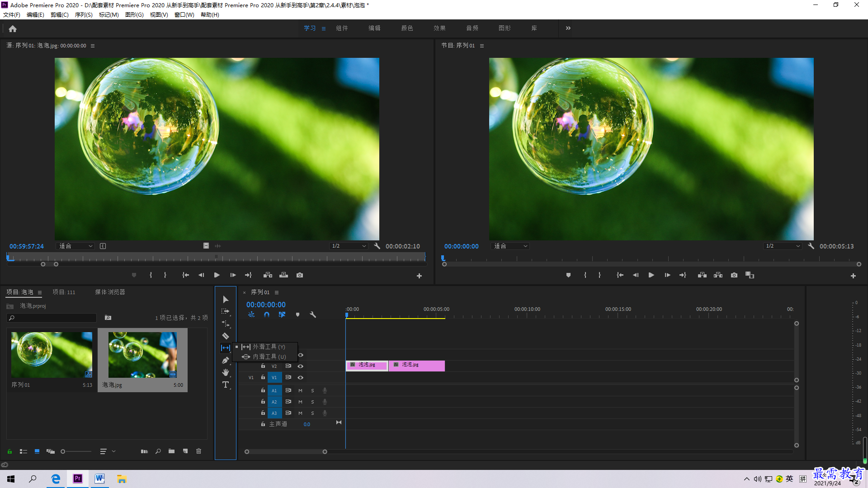Screen dimensions: 868x488
Task: Select the Selection (arrow) tool
Action: click(226, 300)
